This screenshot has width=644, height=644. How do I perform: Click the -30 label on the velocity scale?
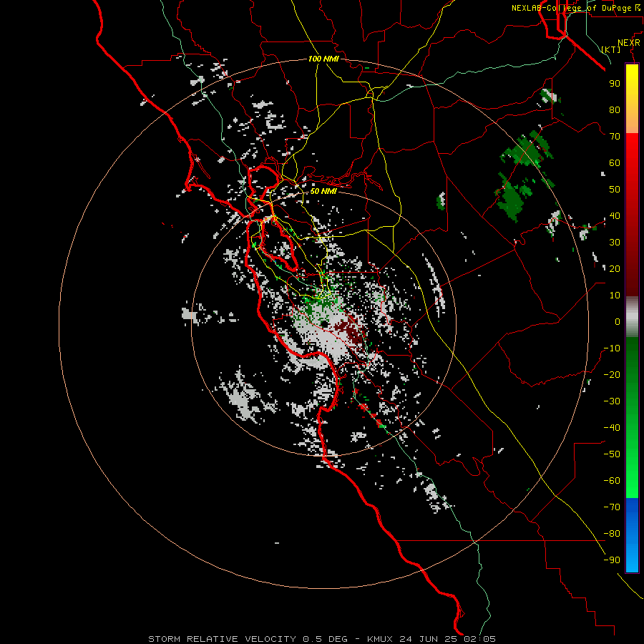(x=612, y=401)
